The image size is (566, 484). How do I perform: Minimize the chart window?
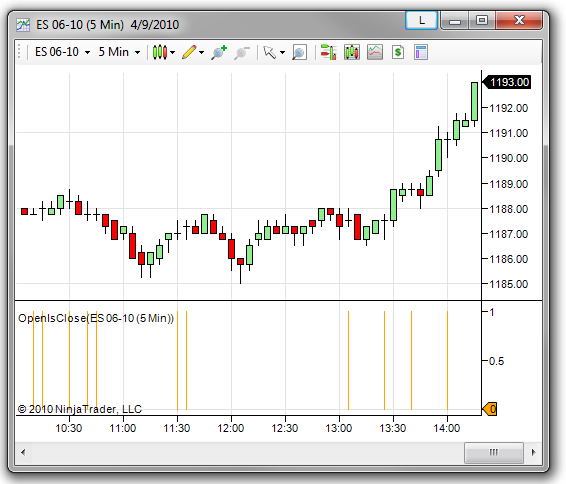454,21
